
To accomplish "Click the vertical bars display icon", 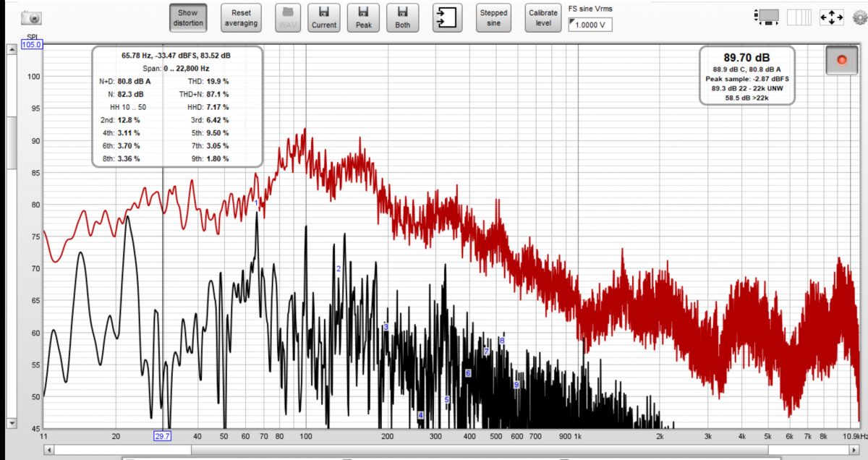I will [799, 17].
